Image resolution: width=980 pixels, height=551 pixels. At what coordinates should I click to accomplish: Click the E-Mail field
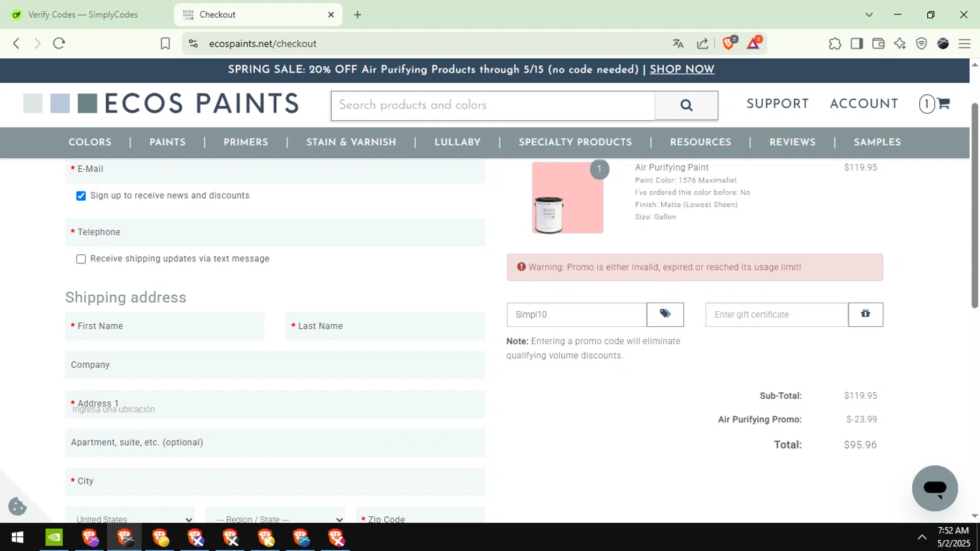pos(275,169)
